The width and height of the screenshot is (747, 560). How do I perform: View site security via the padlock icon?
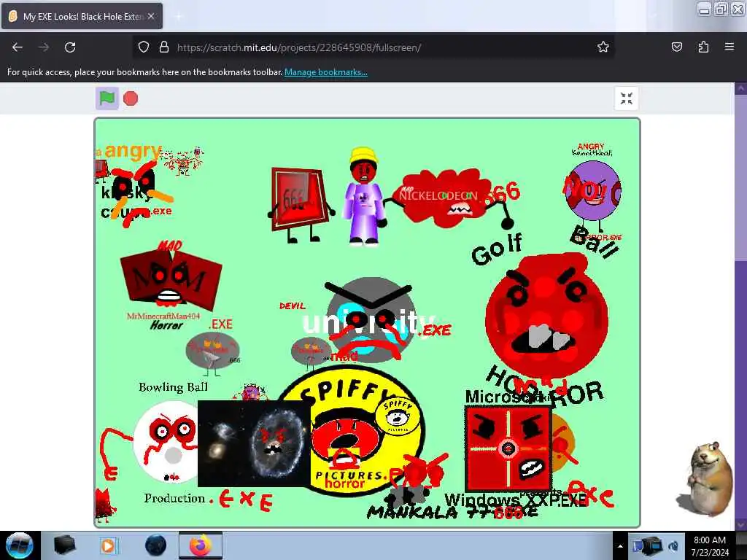(x=164, y=47)
